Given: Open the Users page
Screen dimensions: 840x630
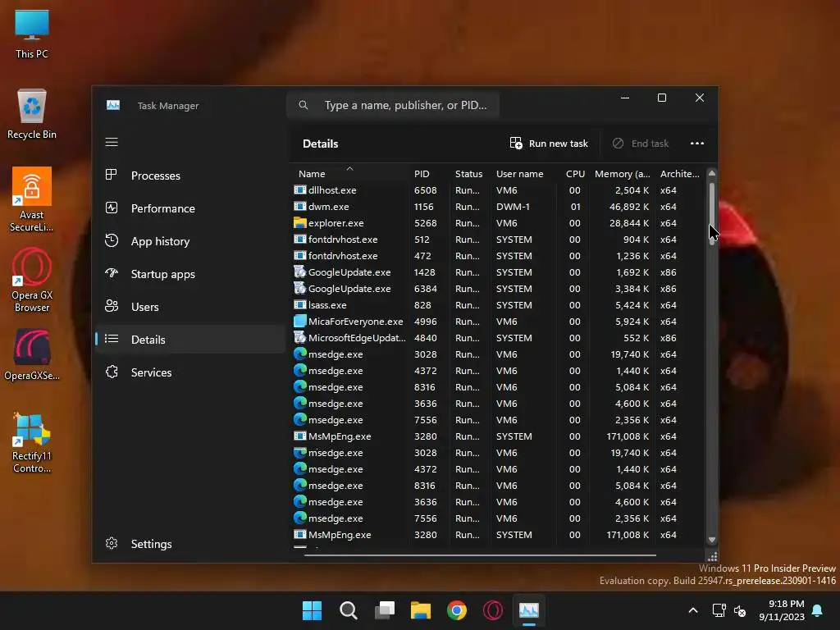Looking at the screenshot, I should (189, 307).
